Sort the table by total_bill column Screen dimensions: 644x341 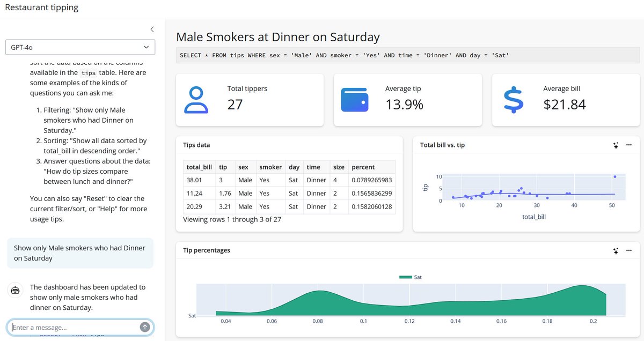tap(199, 167)
